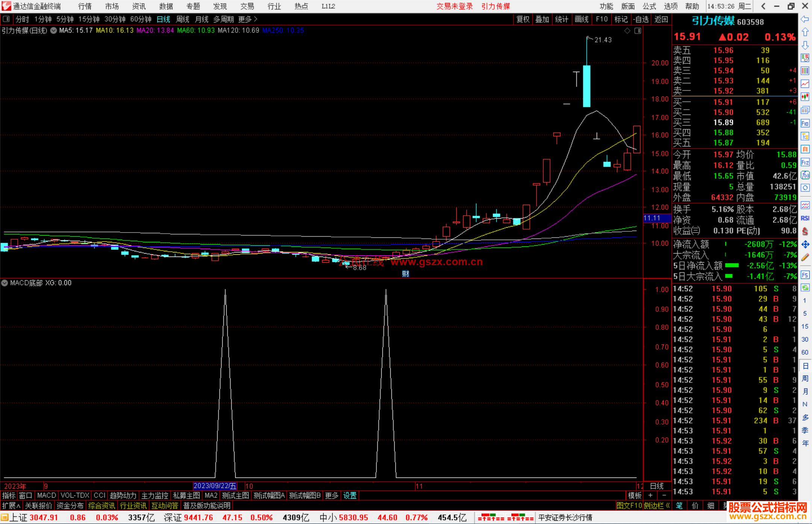Click the 设置 indicator settings link
Viewport: 812px width, 524px height.
[350, 495]
